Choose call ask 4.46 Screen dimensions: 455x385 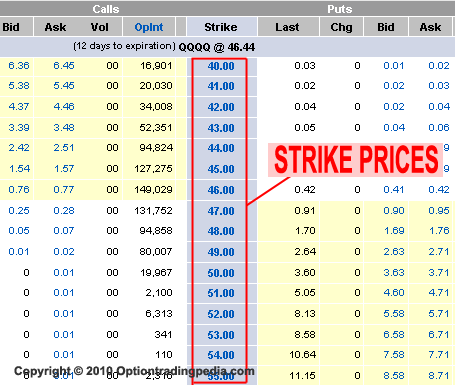pyautogui.click(x=64, y=107)
